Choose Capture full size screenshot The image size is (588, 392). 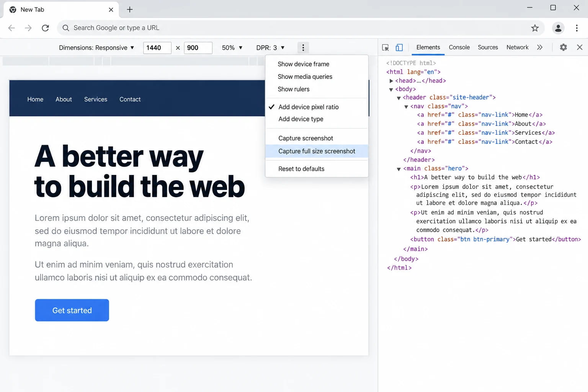point(317,151)
